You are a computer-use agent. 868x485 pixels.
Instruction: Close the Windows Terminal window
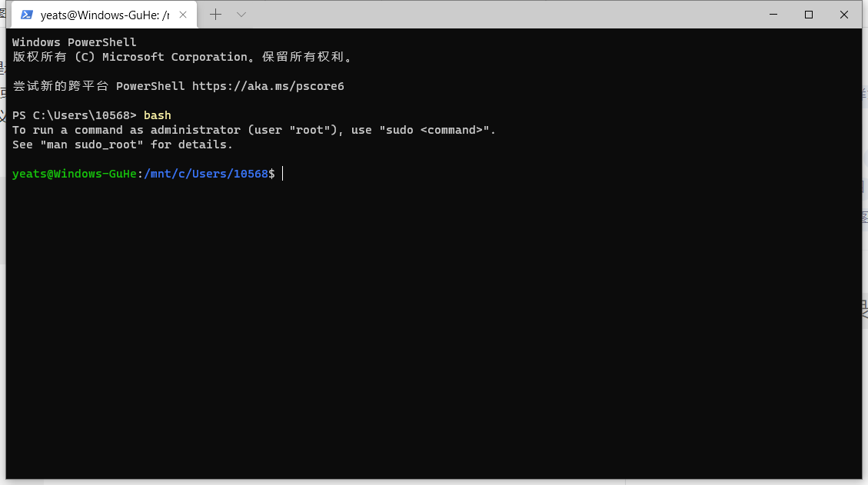click(843, 15)
